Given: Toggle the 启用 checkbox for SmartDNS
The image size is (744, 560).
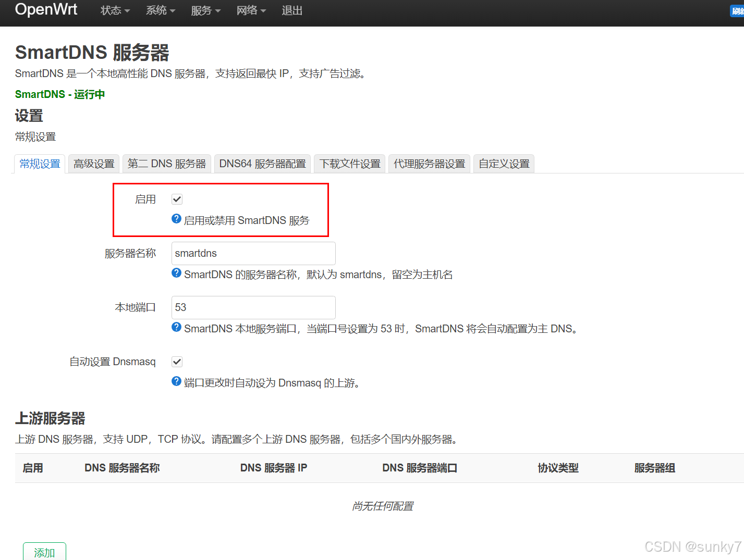Looking at the screenshot, I should (x=177, y=200).
